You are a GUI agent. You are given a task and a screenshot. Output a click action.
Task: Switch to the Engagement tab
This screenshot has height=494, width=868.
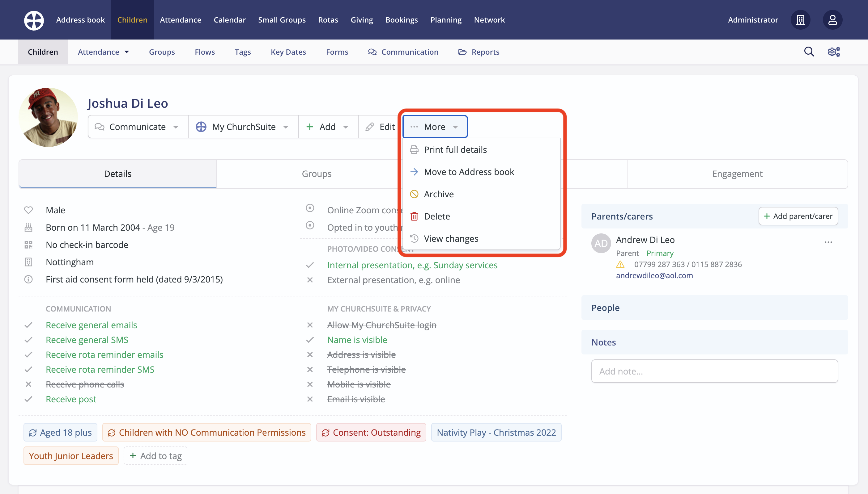click(737, 174)
